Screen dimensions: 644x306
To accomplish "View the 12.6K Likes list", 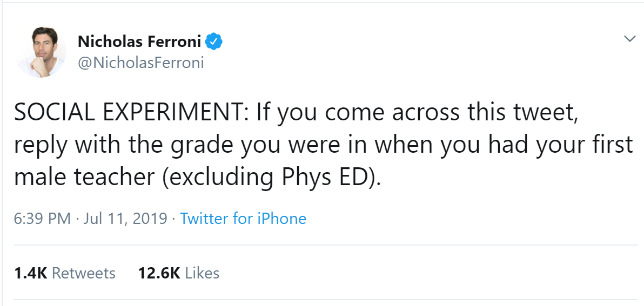I will pos(179,273).
